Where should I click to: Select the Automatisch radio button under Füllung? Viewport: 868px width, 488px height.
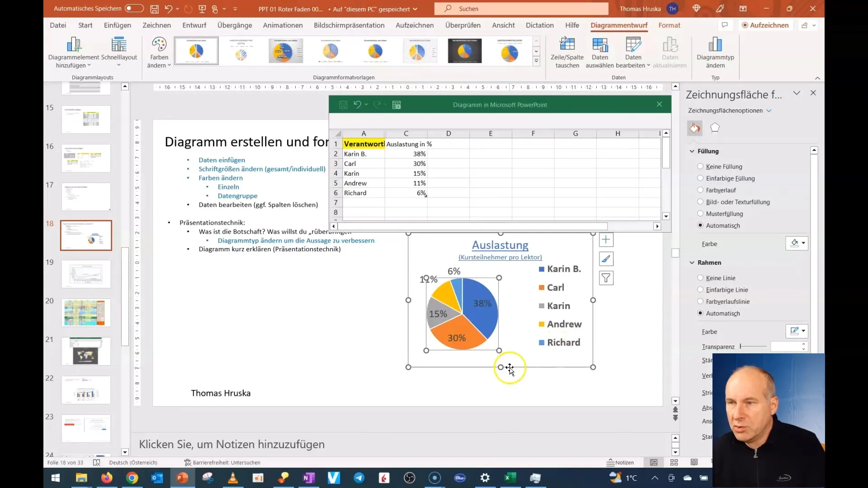pyautogui.click(x=700, y=225)
